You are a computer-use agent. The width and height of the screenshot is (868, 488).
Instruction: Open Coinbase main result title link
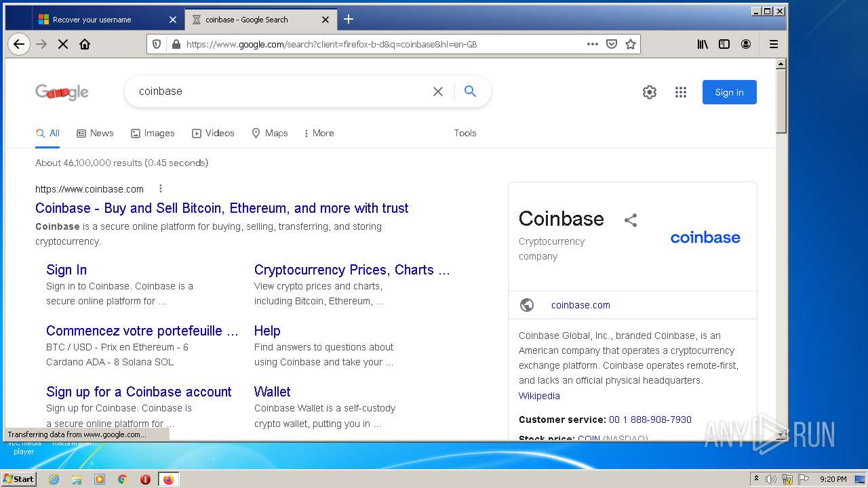pos(222,208)
